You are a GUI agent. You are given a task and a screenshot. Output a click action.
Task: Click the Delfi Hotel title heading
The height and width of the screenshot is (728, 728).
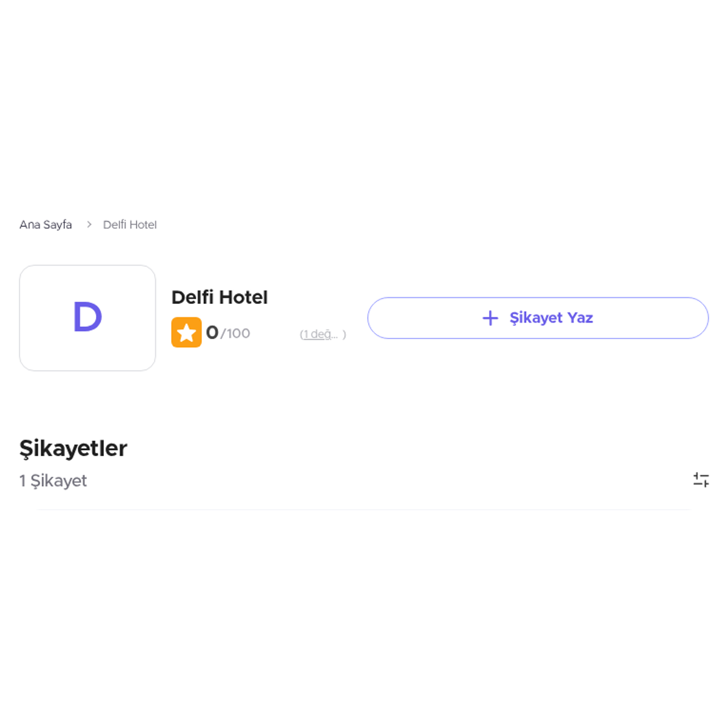220,297
